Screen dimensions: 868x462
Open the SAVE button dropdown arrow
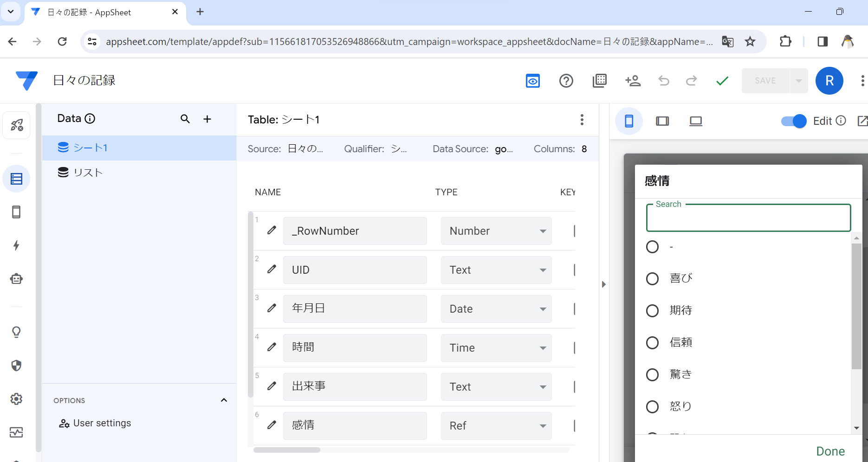tap(798, 81)
